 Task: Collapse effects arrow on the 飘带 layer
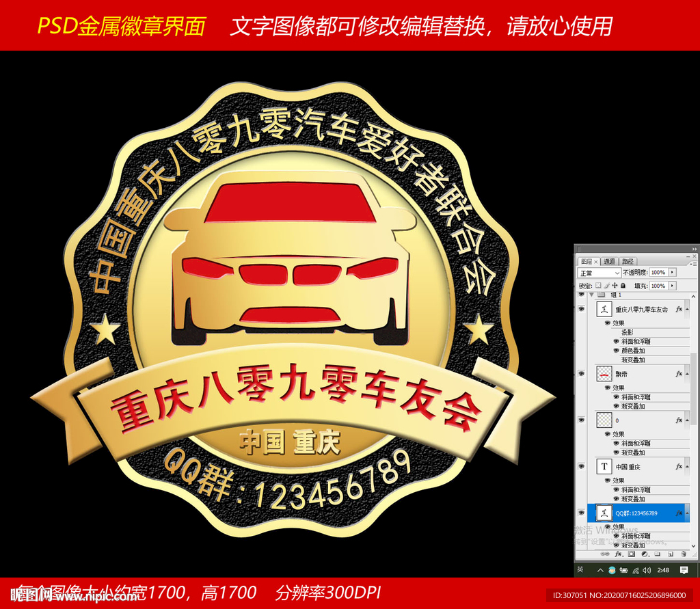click(x=687, y=374)
